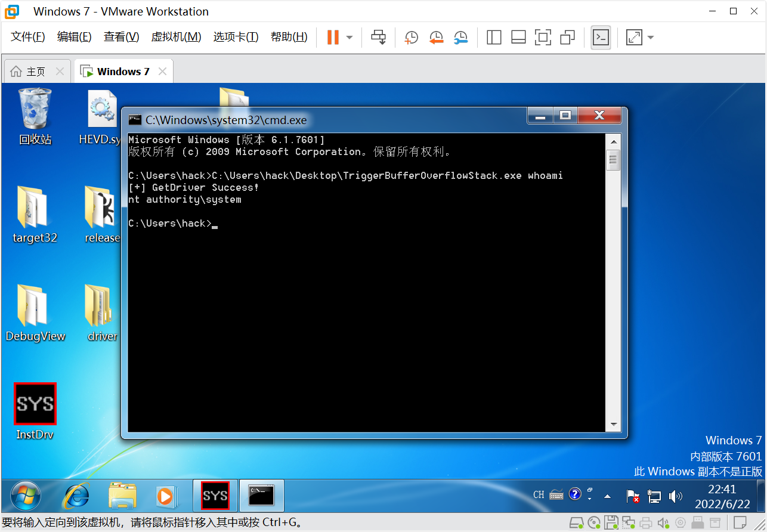Click the Show Desktop strip
The image size is (767, 532).
tap(761, 496)
